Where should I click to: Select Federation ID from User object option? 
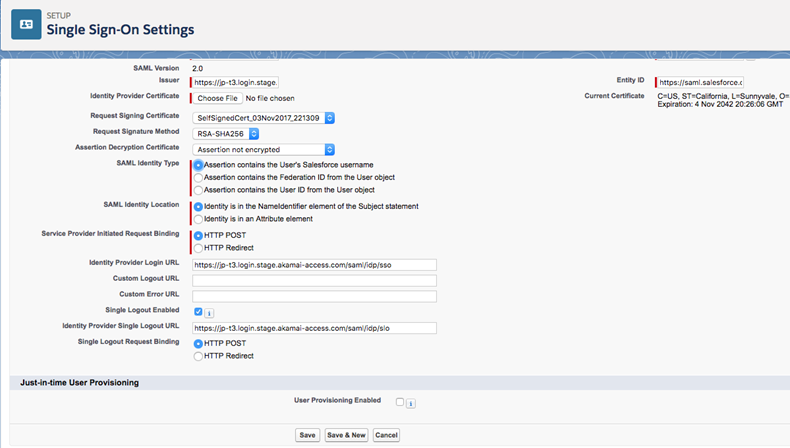click(x=198, y=177)
